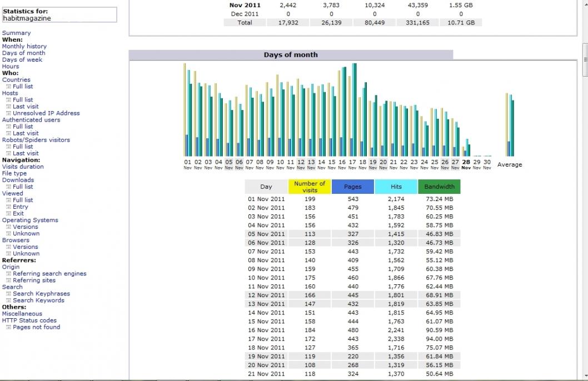Open Countries Full list link
The height and width of the screenshot is (381, 588).
coord(23,86)
